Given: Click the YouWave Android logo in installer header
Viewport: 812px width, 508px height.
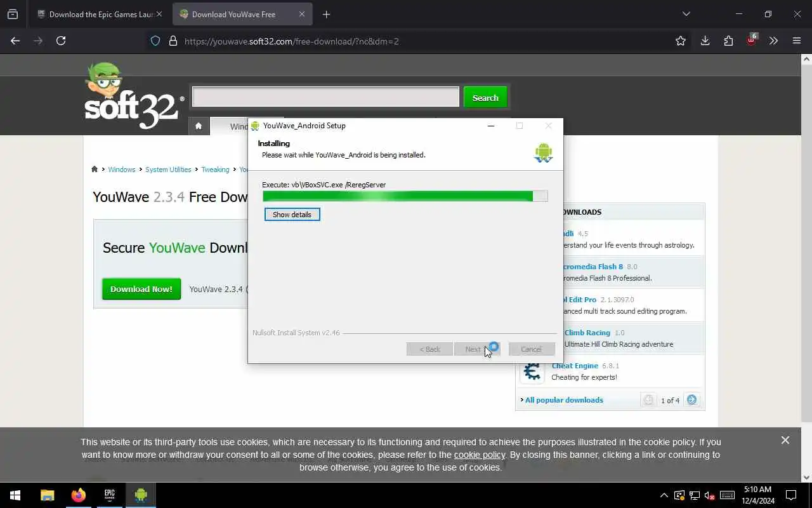Looking at the screenshot, I should 544,152.
